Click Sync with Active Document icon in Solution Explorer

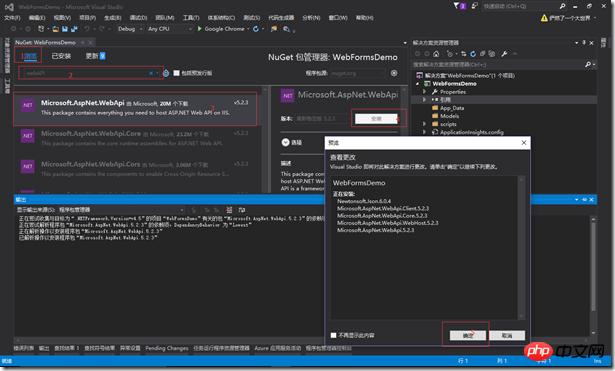tap(464, 54)
